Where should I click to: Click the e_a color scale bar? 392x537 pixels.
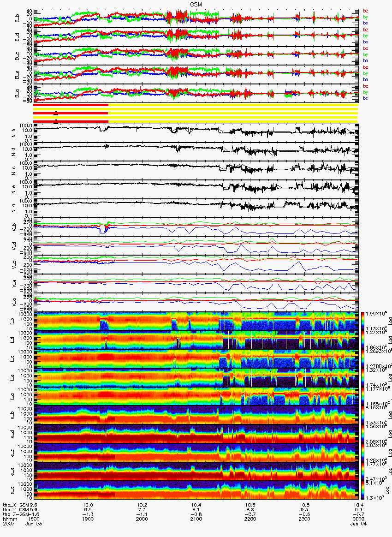tap(363, 491)
